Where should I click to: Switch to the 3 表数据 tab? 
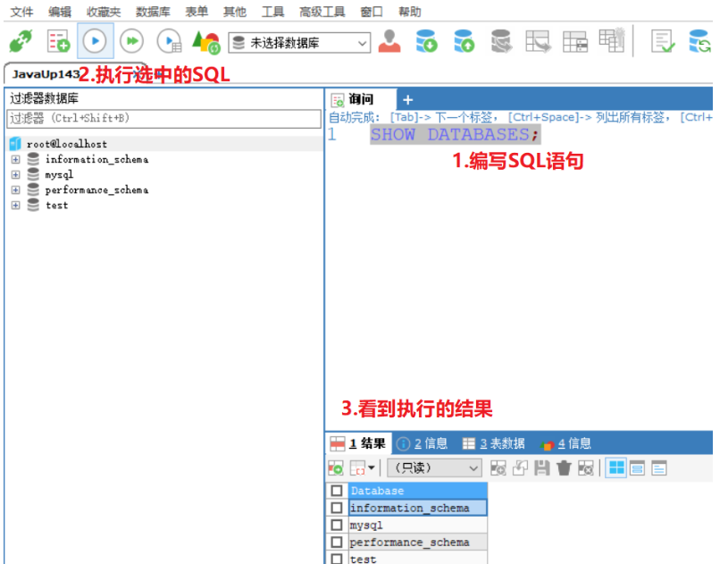point(494,443)
